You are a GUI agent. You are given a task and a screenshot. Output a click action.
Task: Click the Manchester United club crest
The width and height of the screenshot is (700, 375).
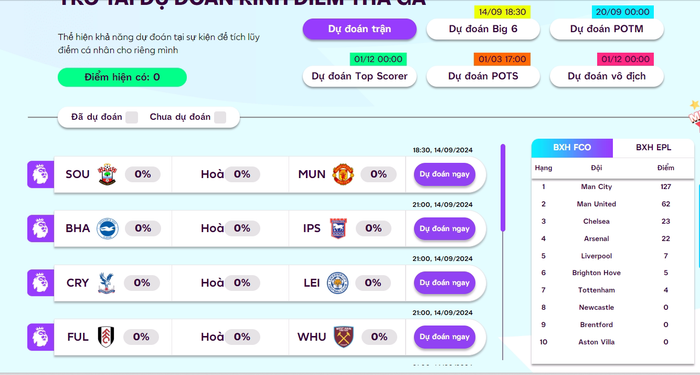tap(343, 174)
